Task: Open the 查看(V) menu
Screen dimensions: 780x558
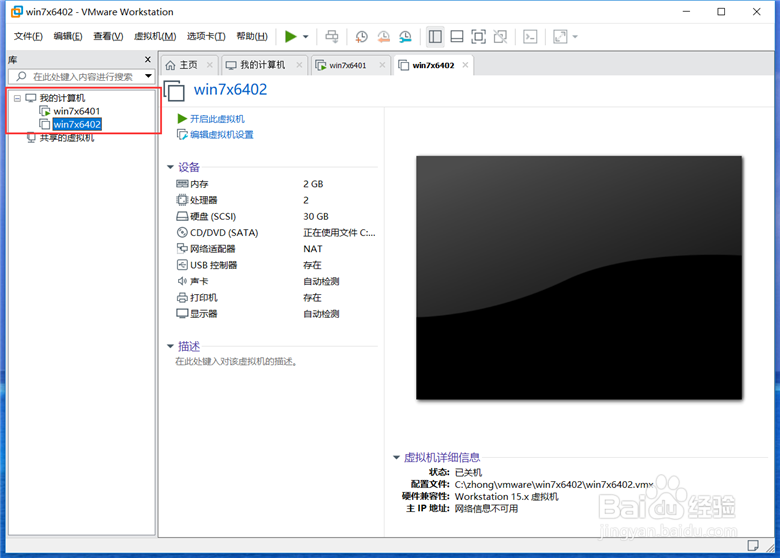Action: [x=108, y=36]
